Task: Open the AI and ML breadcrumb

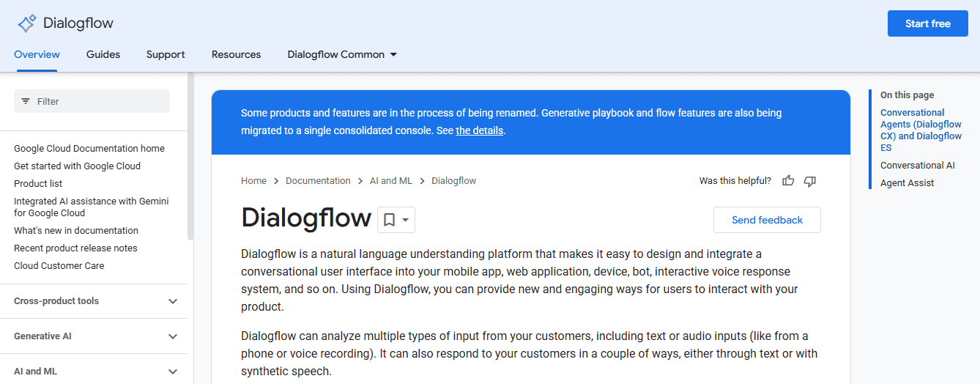Action: click(x=391, y=180)
